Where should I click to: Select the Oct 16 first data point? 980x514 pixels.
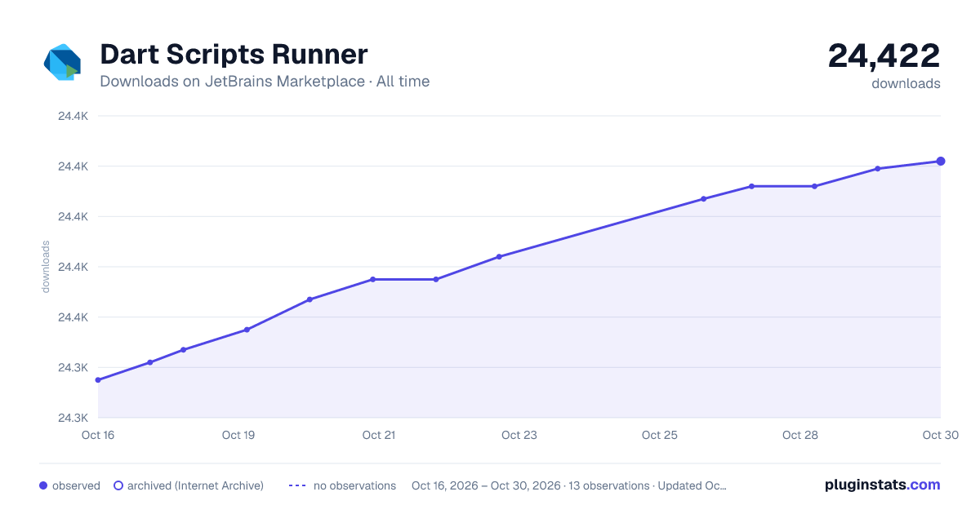98,380
